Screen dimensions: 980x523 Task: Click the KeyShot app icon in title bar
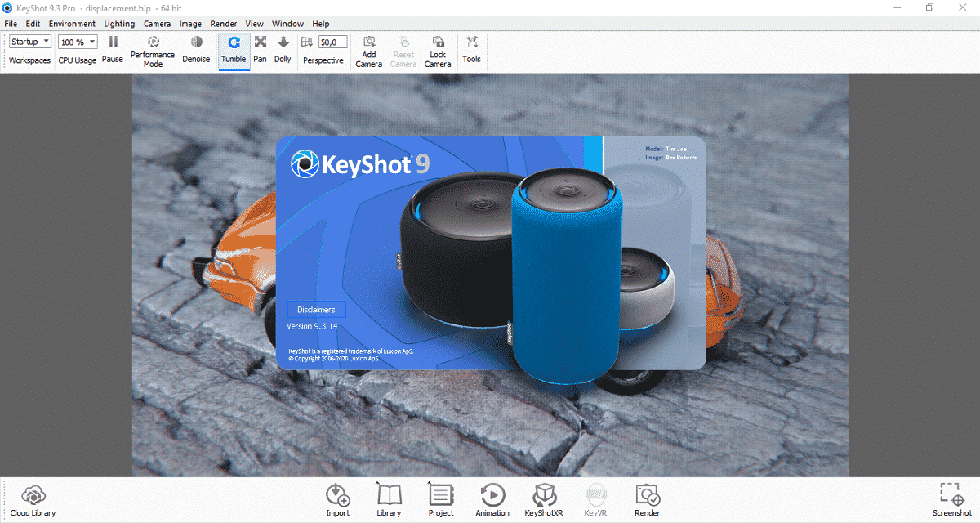[x=8, y=7]
